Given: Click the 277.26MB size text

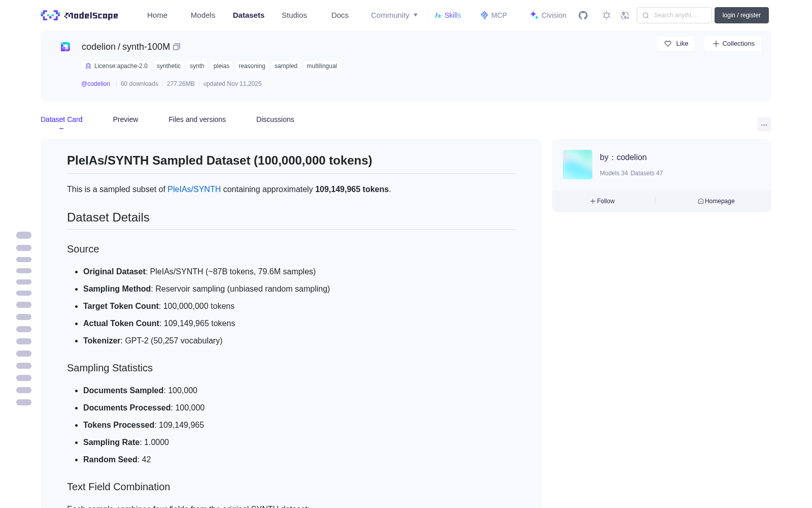Looking at the screenshot, I should point(181,84).
